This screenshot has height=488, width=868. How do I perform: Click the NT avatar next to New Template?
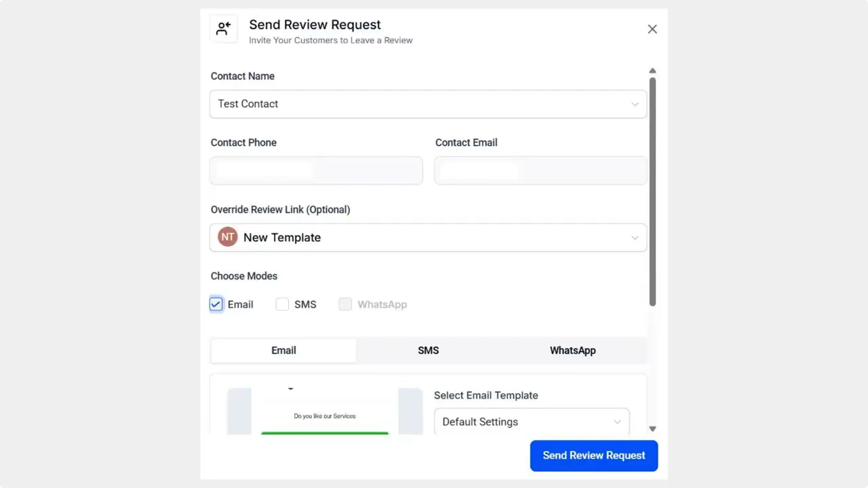tap(227, 237)
